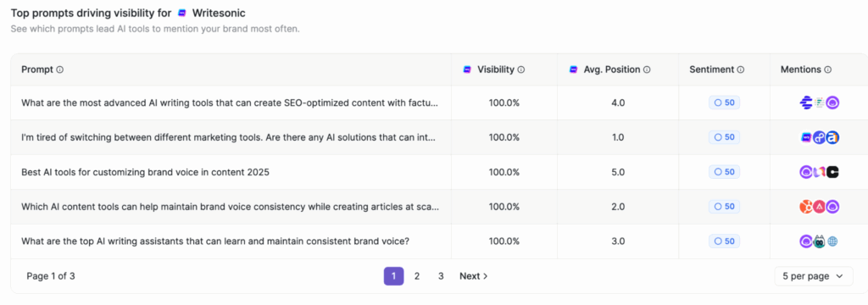
Task: Click sentiment badge 50 in SEO-optimized content row
Action: 724,103
